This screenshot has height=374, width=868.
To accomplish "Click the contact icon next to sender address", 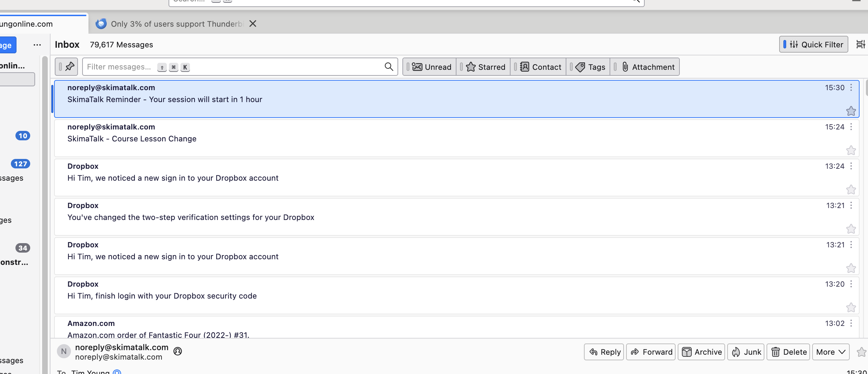I will click(178, 351).
